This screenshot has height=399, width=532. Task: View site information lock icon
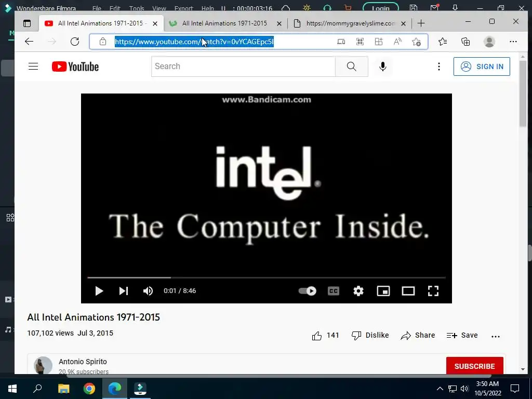pos(103,42)
